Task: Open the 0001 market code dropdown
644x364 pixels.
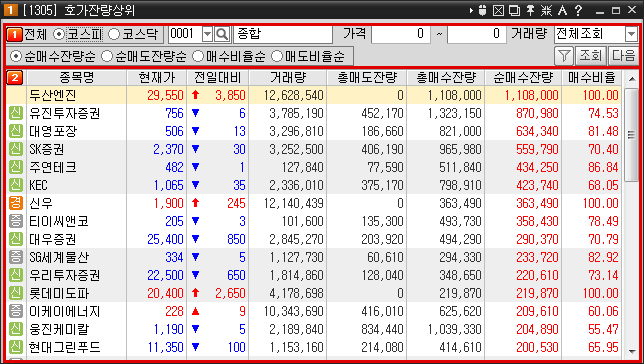Action: 207,35
